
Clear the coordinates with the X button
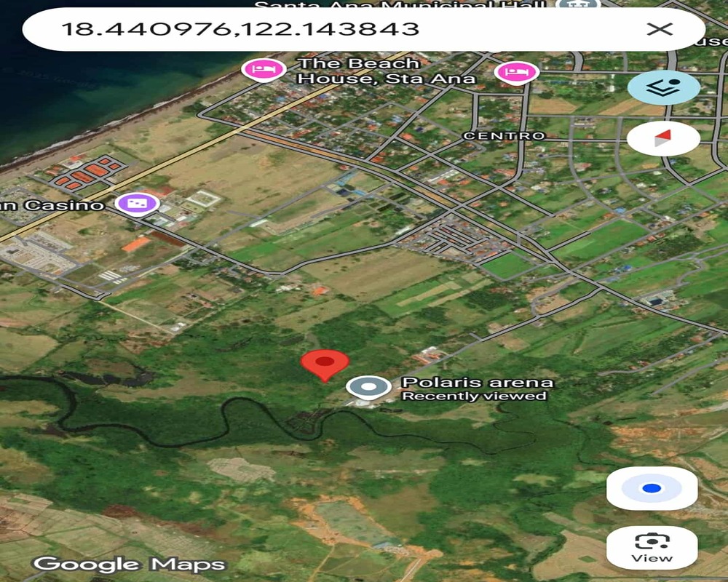coord(660,29)
